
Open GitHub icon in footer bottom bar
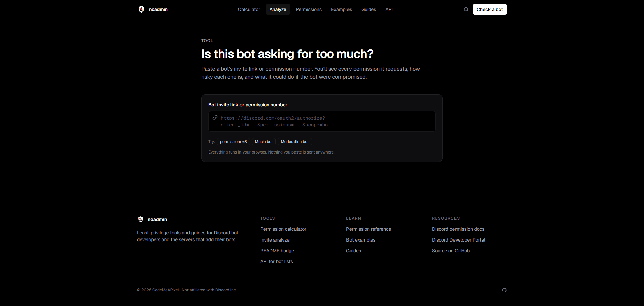pyautogui.click(x=504, y=290)
